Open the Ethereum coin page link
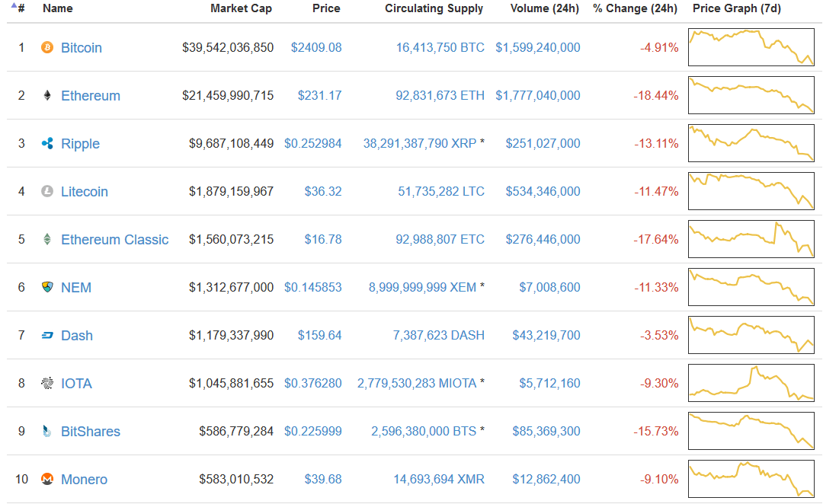 90,95
